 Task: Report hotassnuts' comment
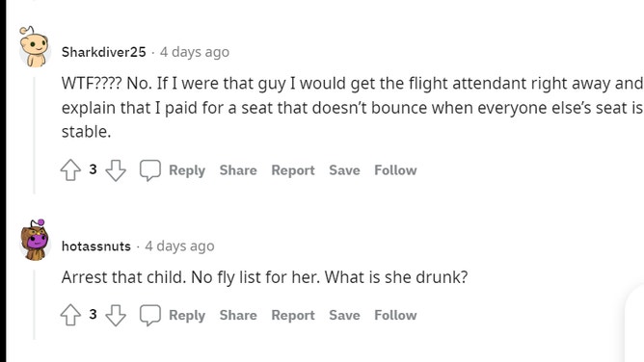point(293,315)
